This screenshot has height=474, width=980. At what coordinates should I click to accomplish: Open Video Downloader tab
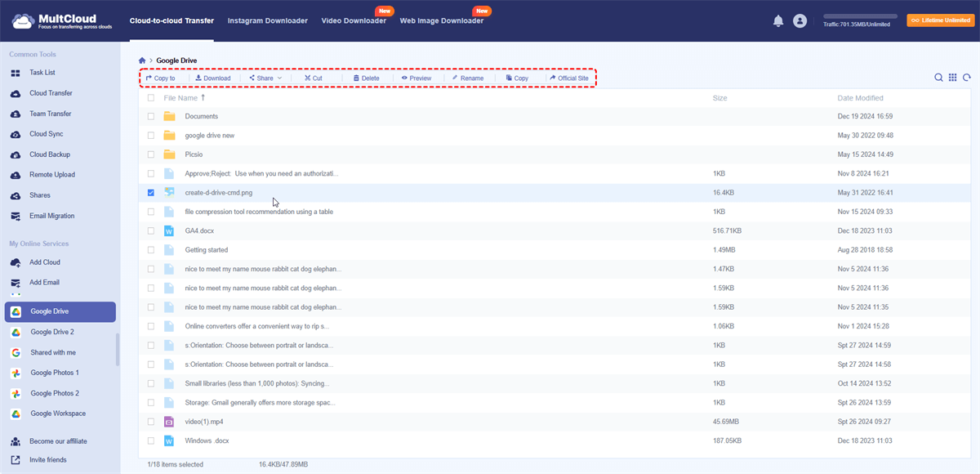point(354,20)
